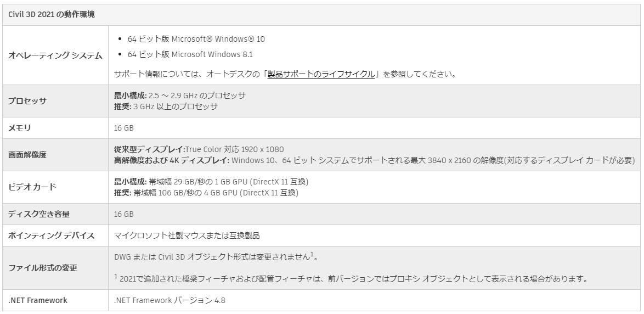The height and width of the screenshot is (314, 644).
Task: Select the メモリ row label
Action: tap(20, 128)
